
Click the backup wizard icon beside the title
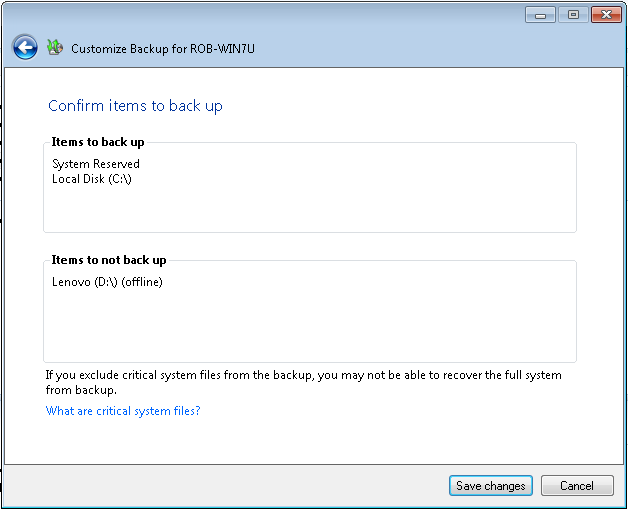click(55, 47)
